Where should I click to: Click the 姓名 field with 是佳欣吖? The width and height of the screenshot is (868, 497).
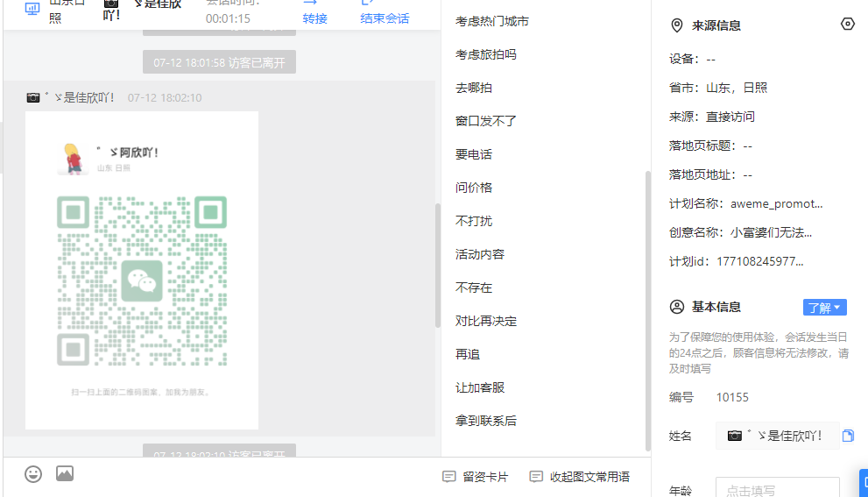[x=777, y=436]
